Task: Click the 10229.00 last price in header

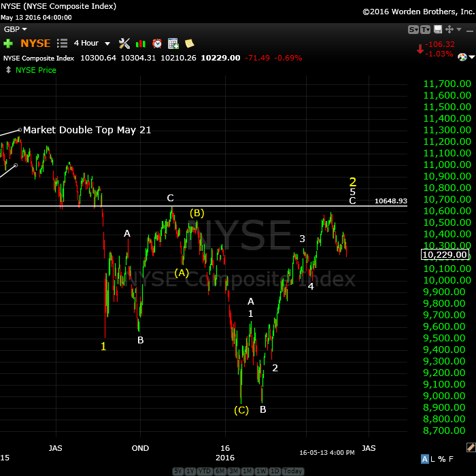Action: coord(220,58)
